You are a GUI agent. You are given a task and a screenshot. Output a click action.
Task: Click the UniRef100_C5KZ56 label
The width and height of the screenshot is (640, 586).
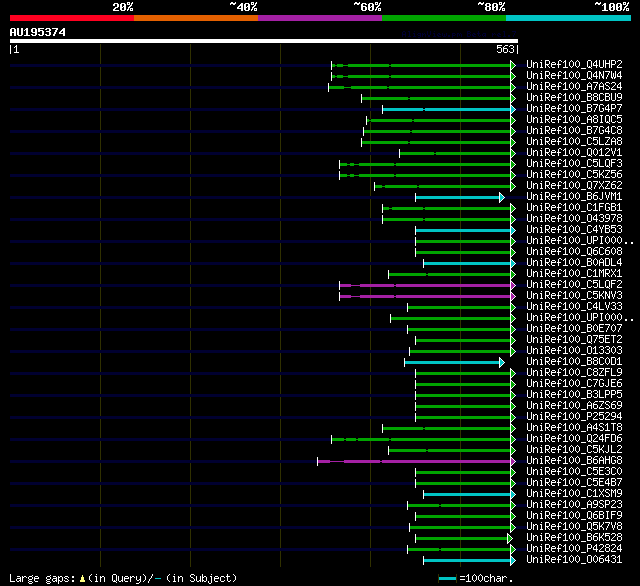pos(574,175)
